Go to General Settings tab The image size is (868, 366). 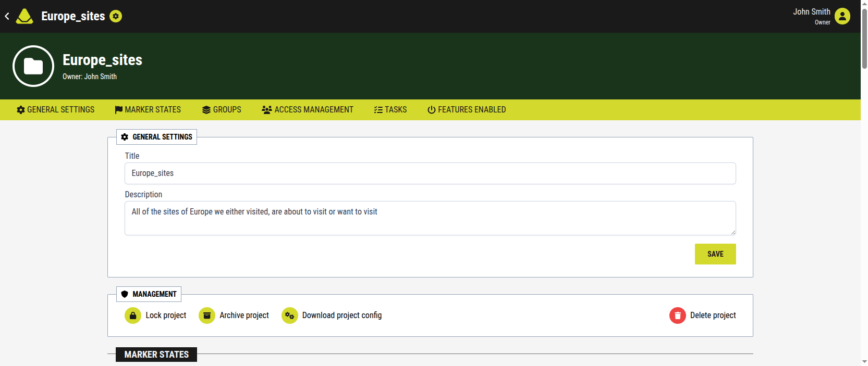tap(55, 110)
